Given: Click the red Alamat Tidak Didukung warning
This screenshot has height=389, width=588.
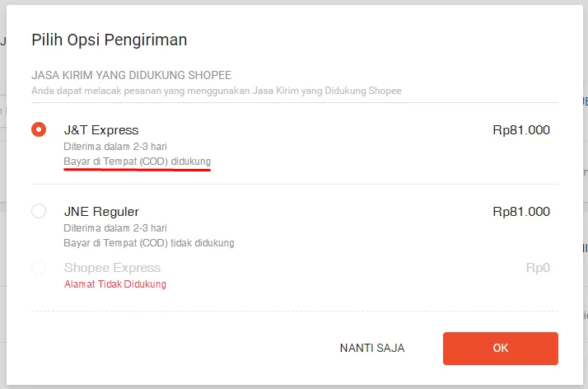Looking at the screenshot, I should coord(115,284).
